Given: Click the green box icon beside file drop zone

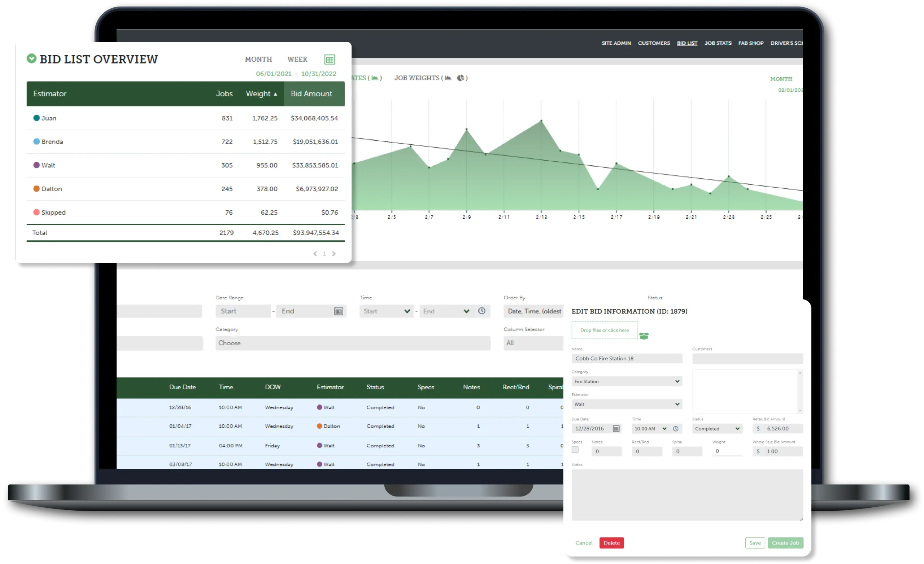Looking at the screenshot, I should (x=644, y=336).
